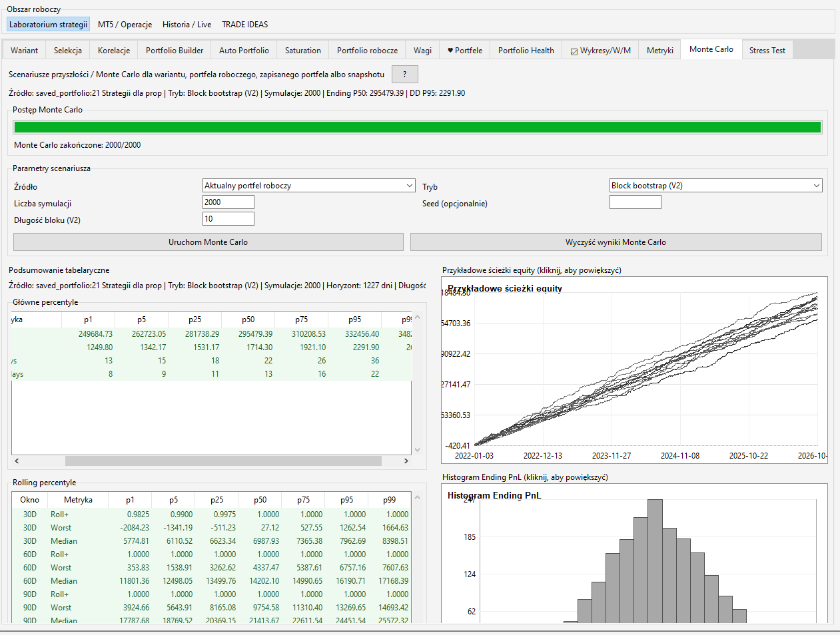Enlarge the Przykładowe ścieżki equity chart
Screen dimensions: 840x635
634,370
